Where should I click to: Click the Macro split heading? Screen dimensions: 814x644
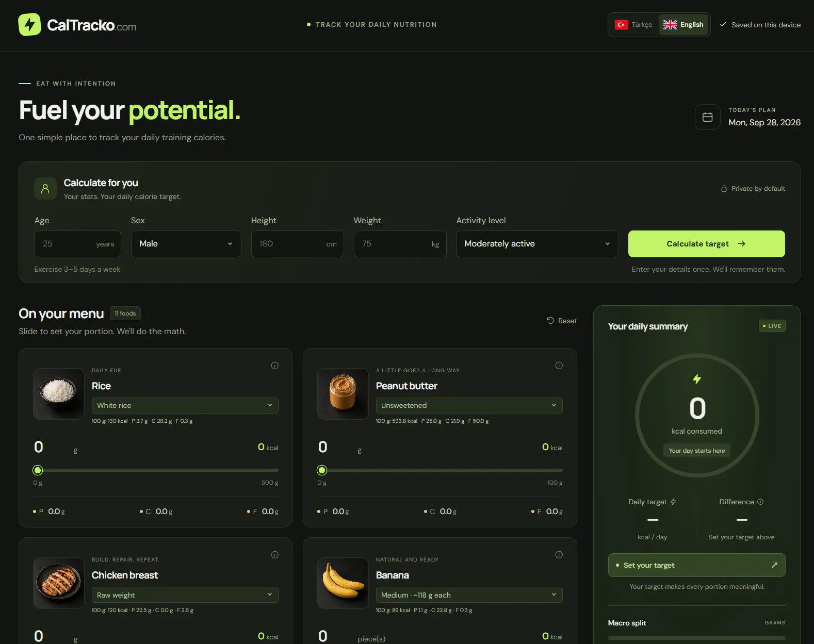627,623
